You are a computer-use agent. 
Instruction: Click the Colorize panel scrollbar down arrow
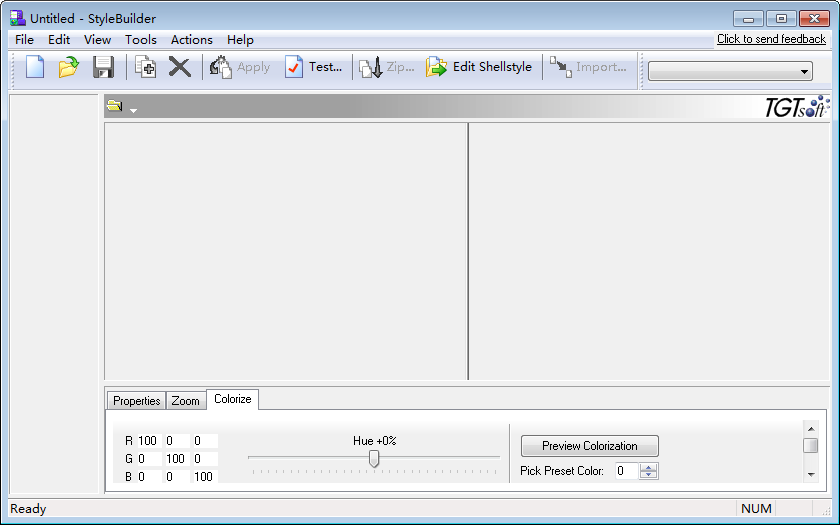tap(811, 474)
